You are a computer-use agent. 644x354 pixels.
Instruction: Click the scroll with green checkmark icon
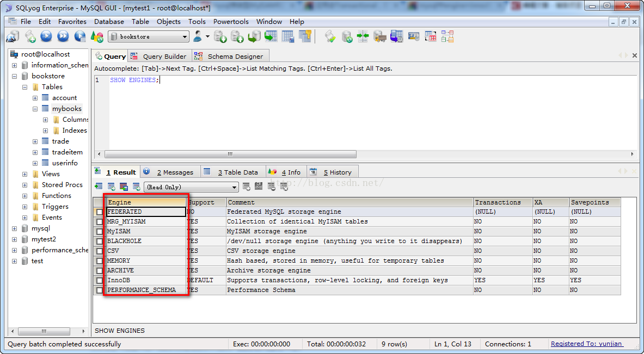(x=330, y=37)
